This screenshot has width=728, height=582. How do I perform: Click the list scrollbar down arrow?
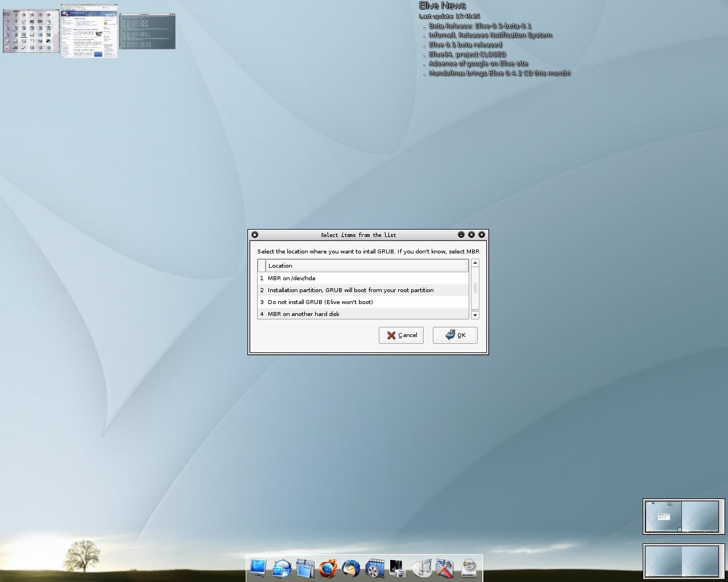[475, 315]
